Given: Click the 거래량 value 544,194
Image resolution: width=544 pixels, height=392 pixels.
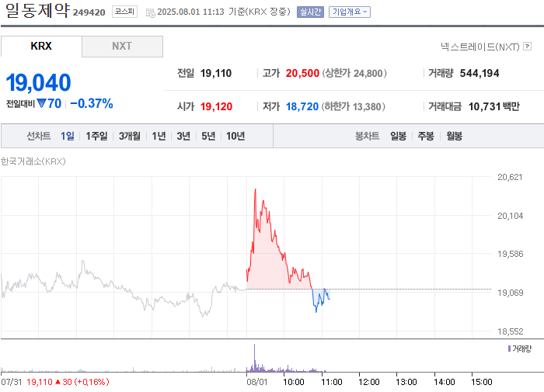Looking at the screenshot, I should 479,73.
